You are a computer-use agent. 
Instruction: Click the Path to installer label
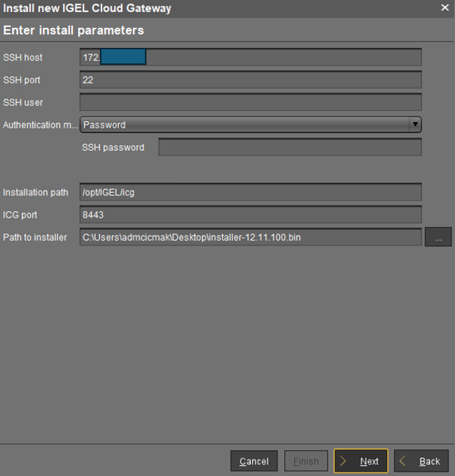[x=35, y=237]
